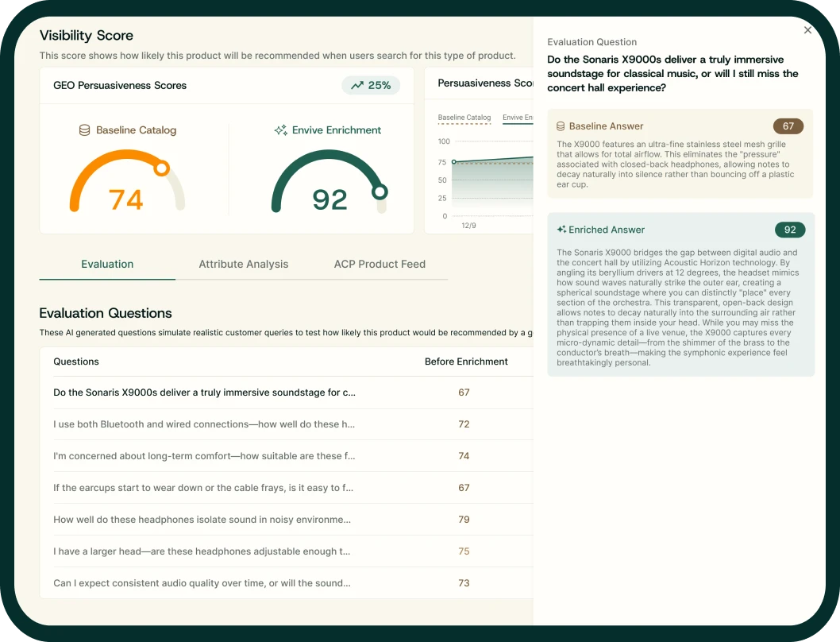
Task: Select the consistent audio quality question row
Action: click(293, 583)
